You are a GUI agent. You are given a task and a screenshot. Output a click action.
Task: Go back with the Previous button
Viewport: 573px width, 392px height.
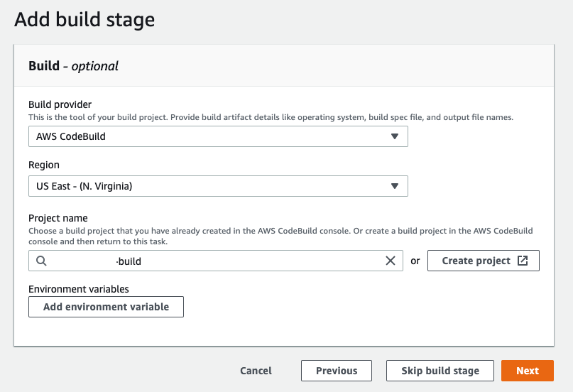coord(337,371)
